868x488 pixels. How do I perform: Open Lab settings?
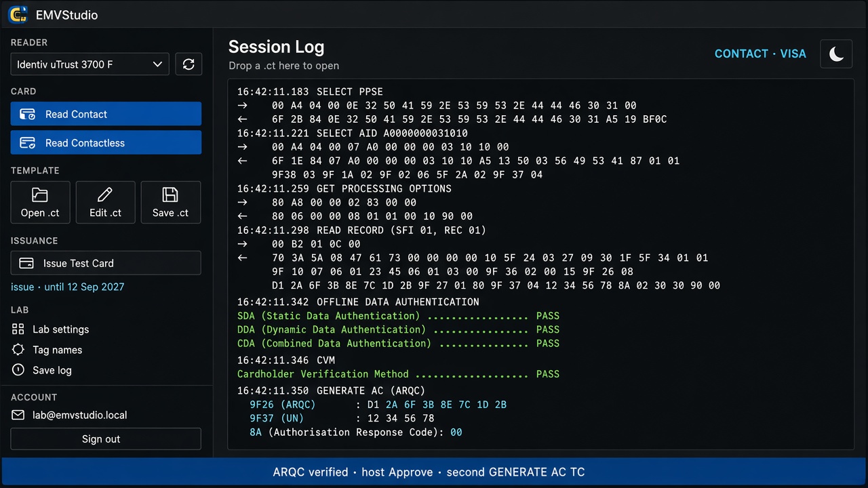pos(60,329)
